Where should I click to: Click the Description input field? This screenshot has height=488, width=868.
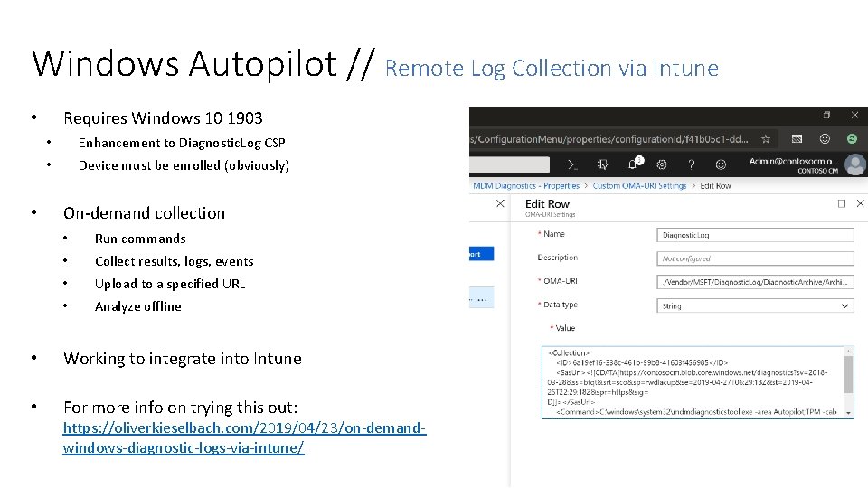click(x=755, y=258)
